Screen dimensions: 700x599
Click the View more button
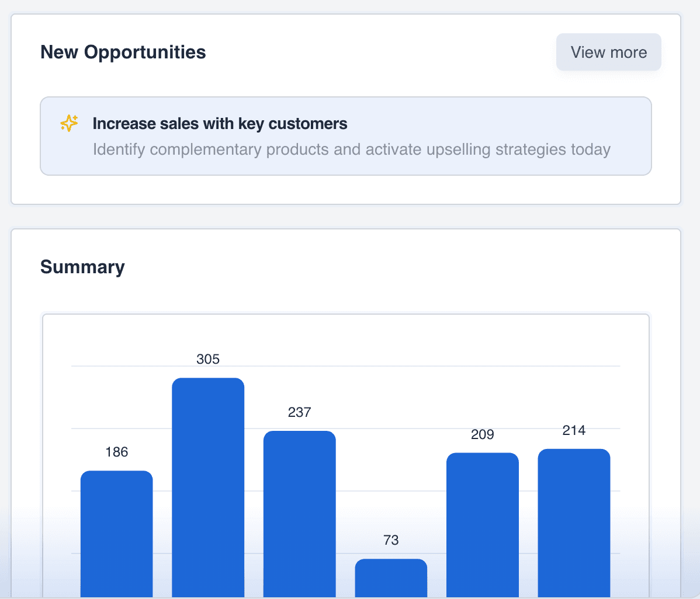(608, 53)
